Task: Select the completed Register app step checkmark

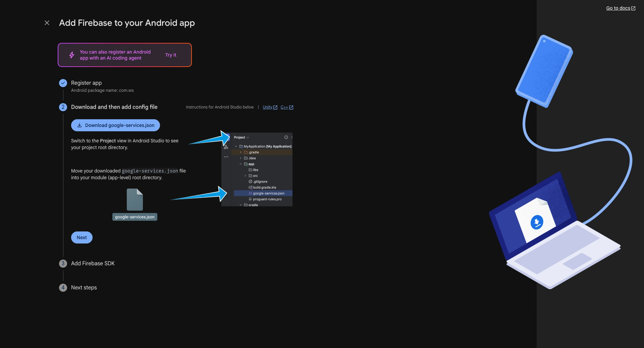Action: click(x=63, y=83)
